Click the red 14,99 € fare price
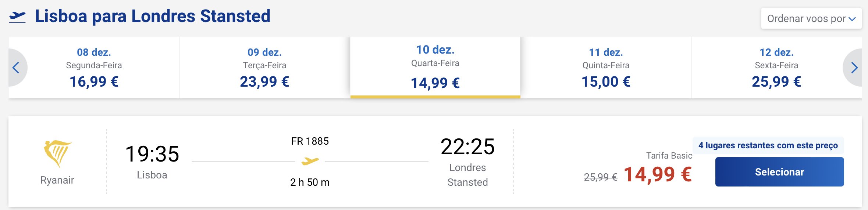This screenshot has height=210, width=868. pyautogui.click(x=658, y=174)
